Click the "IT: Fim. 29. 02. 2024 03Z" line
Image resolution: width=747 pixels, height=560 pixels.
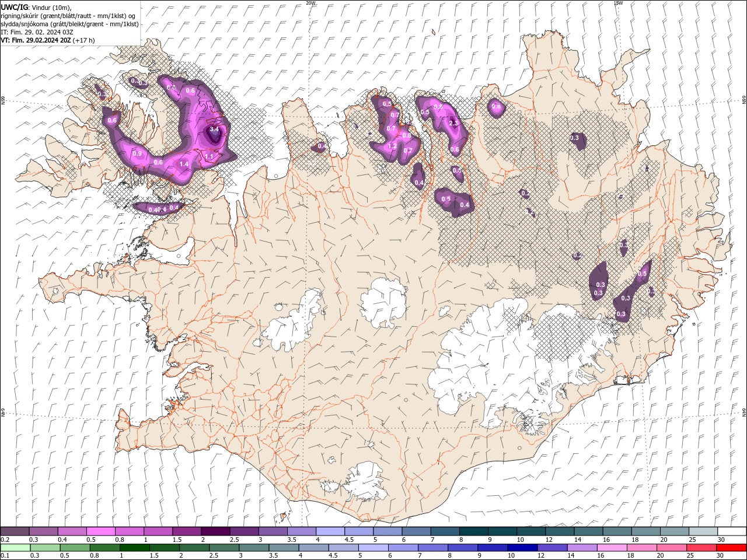pos(36,32)
